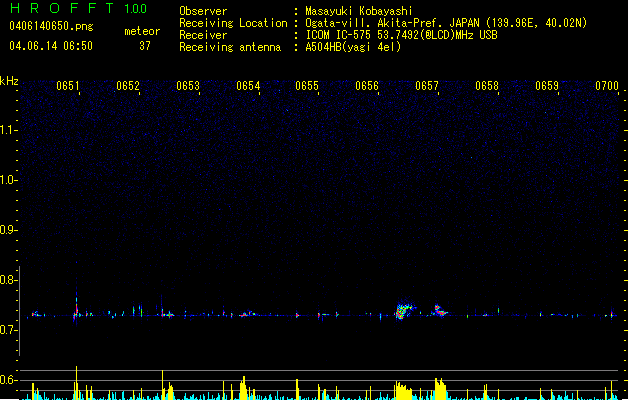Click the 0655 time marker

pos(307,86)
